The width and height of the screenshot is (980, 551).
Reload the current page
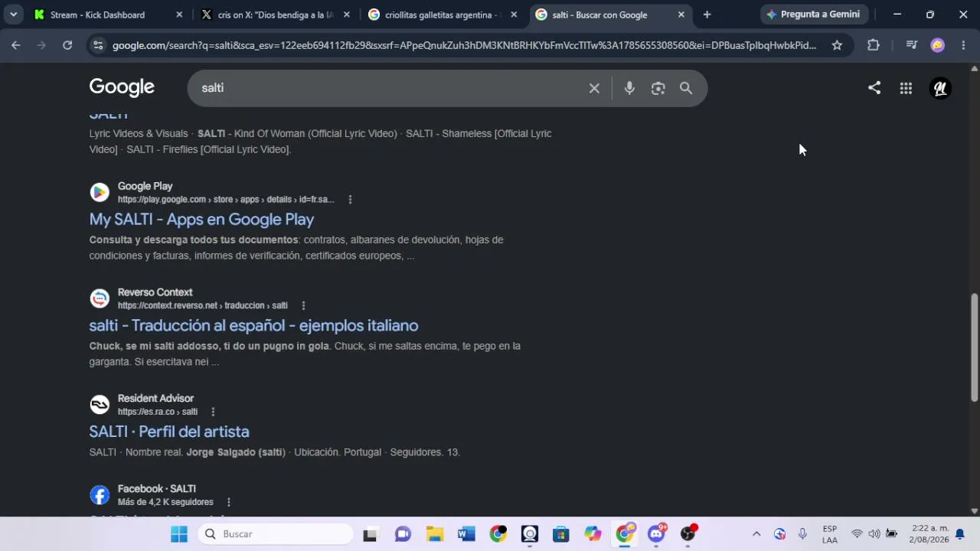(x=67, y=45)
